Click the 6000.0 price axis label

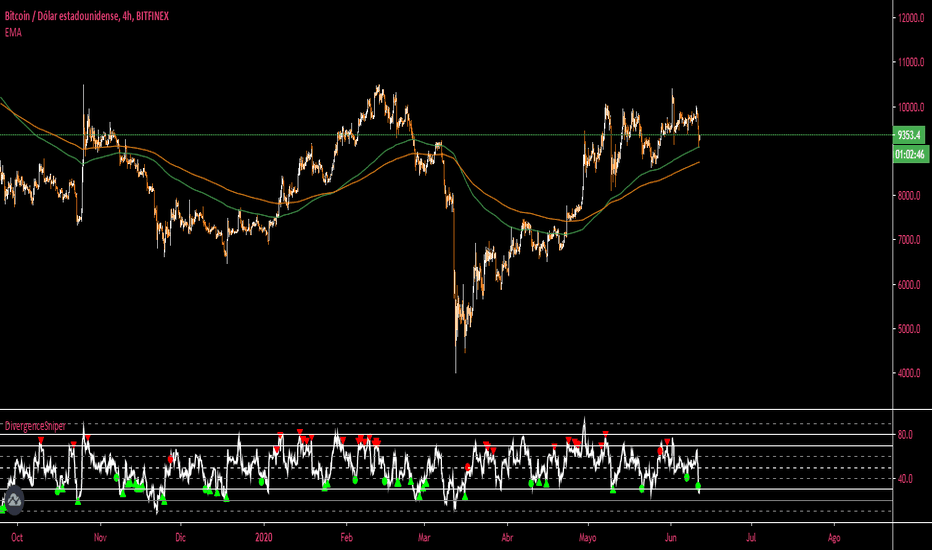909,284
